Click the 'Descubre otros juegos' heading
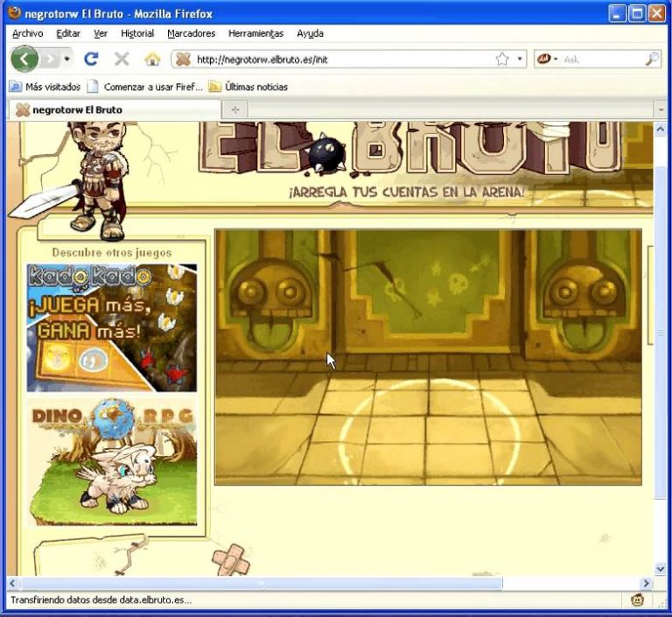672x617 pixels. pyautogui.click(x=112, y=253)
